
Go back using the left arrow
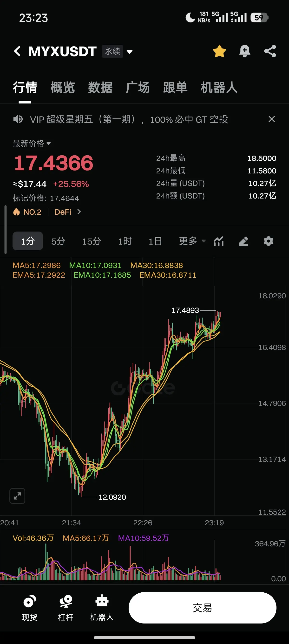[x=18, y=51]
